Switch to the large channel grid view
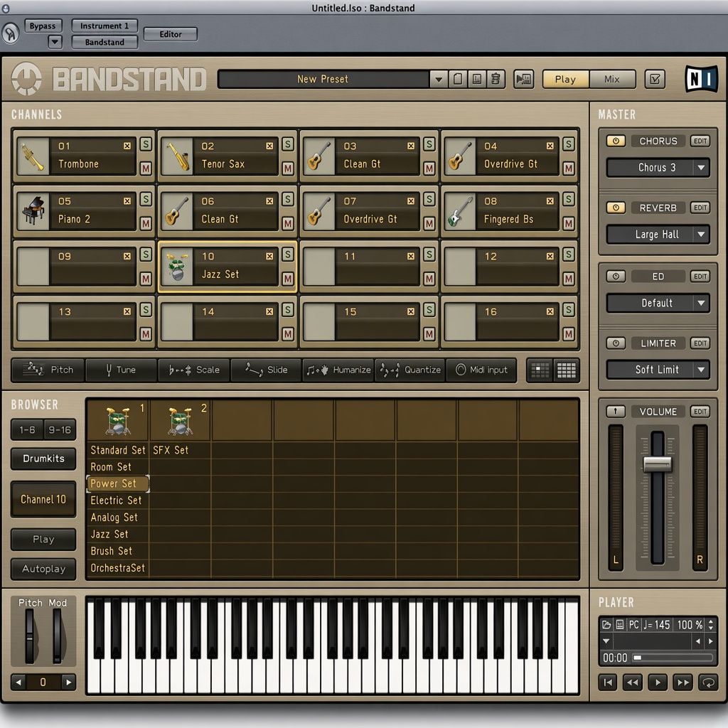 [567, 370]
